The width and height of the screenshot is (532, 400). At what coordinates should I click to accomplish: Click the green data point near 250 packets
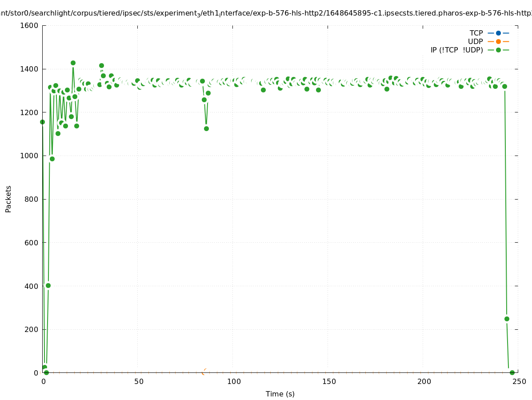click(x=507, y=319)
